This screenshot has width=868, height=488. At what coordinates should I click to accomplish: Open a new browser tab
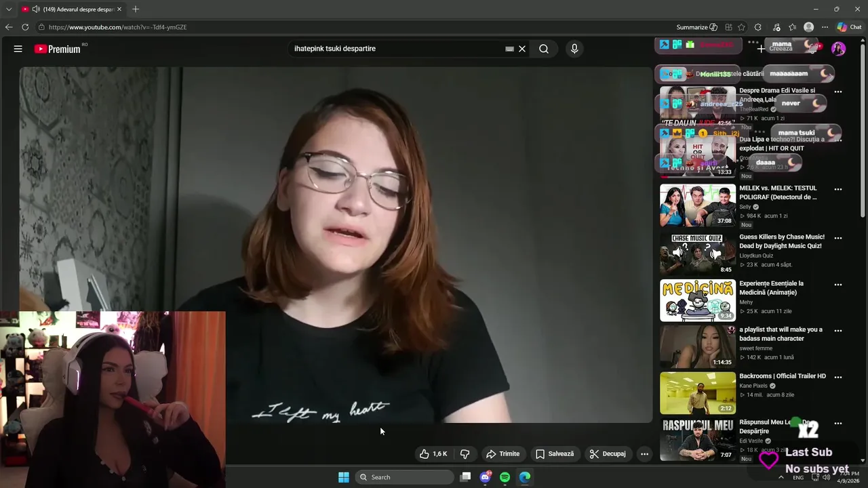click(136, 9)
